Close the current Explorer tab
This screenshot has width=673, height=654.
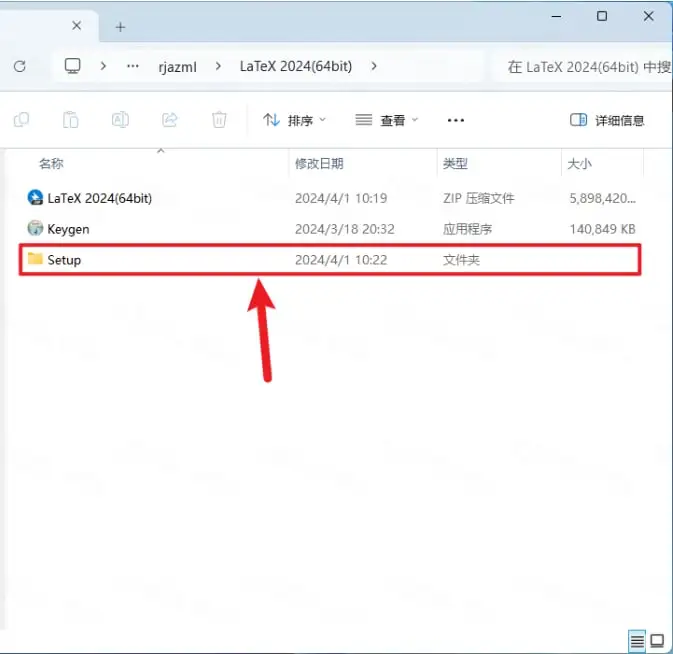76,26
